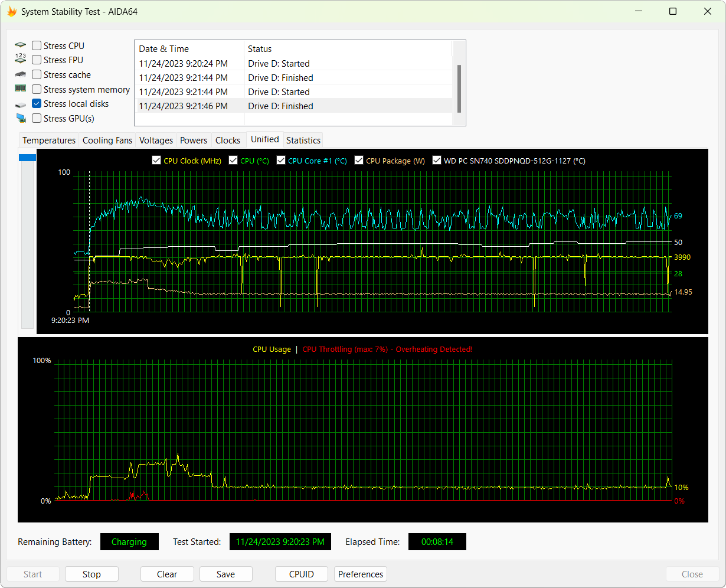This screenshot has width=726, height=588.
Task: Open the Statistics tab
Action: pos(303,141)
